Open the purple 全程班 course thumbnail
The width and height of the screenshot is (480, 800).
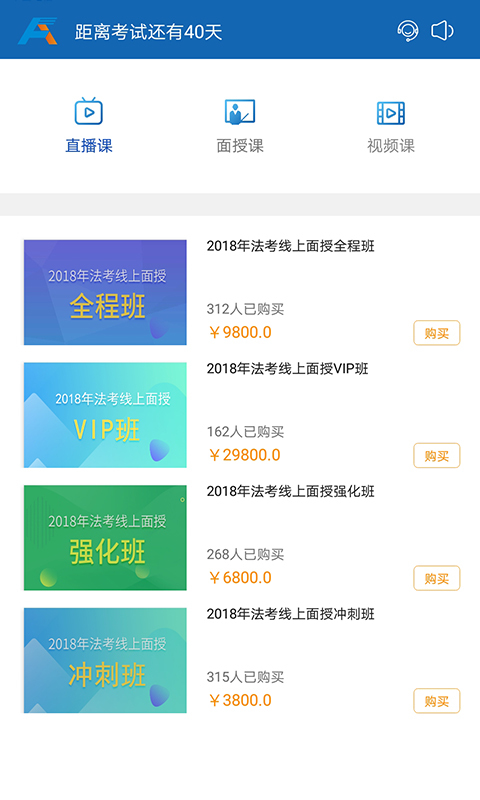105,292
